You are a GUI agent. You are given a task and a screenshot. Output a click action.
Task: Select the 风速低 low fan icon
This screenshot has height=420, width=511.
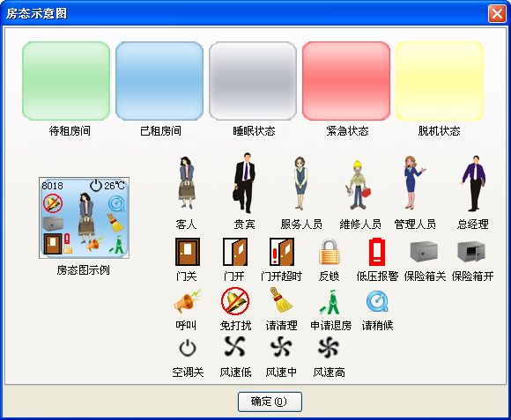(x=234, y=347)
